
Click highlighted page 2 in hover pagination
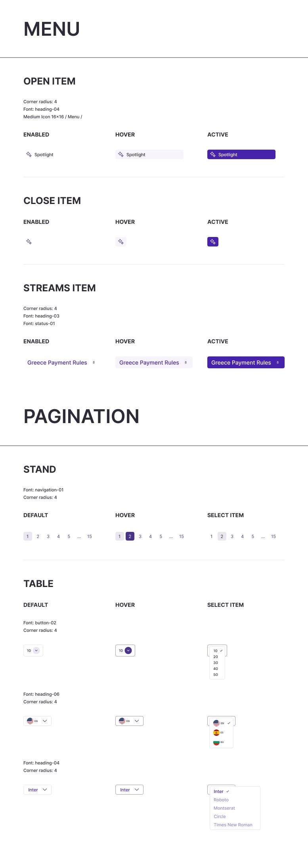(x=130, y=537)
